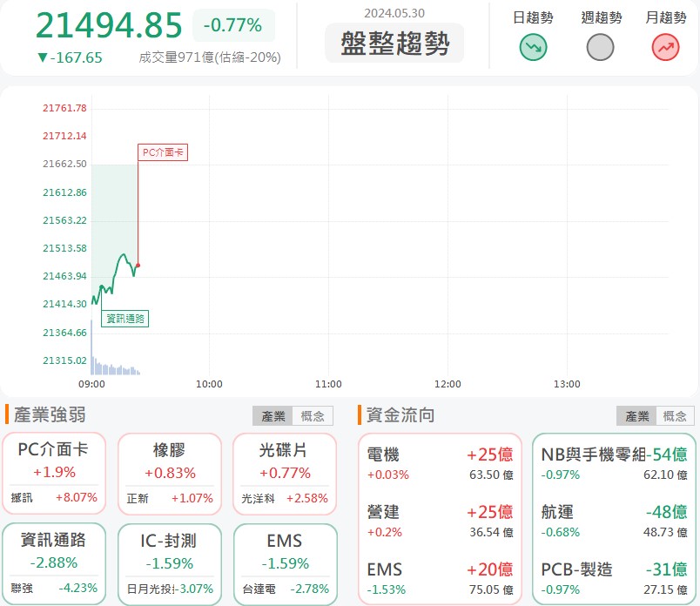Screen dimensions: 700x606
Task: Click the 撼訊 +8.07% stock entry
Action: click(x=54, y=497)
